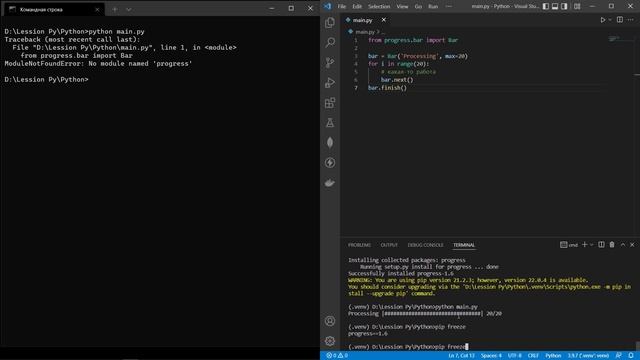Click ModuleNotFoundError line in Command Prompt

click(x=98, y=64)
